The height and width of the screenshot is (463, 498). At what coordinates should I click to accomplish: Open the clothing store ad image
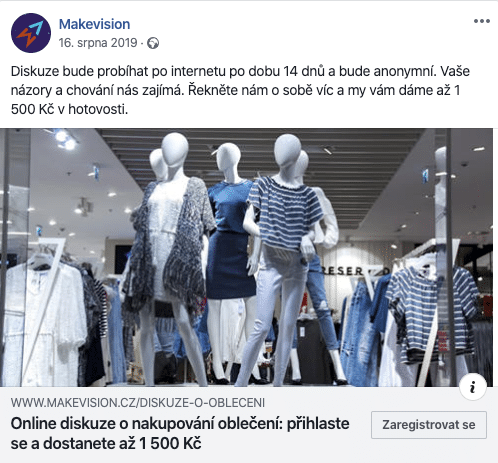[x=246, y=258]
